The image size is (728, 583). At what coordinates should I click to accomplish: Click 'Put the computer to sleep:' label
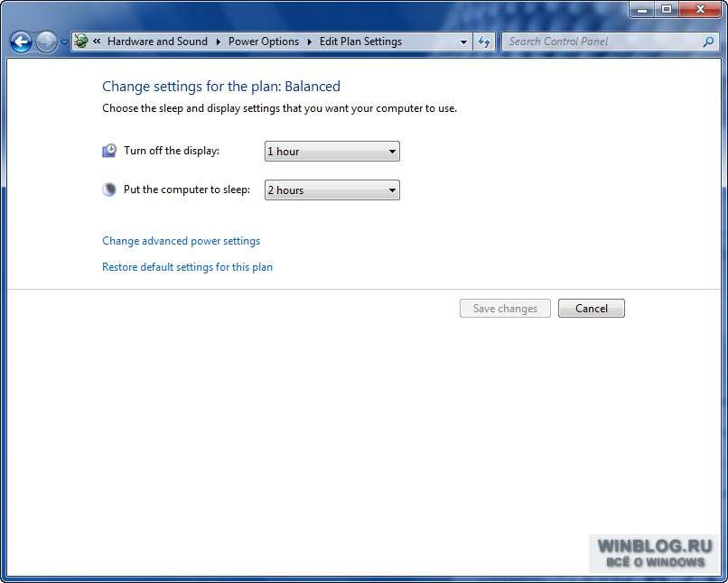point(187,190)
